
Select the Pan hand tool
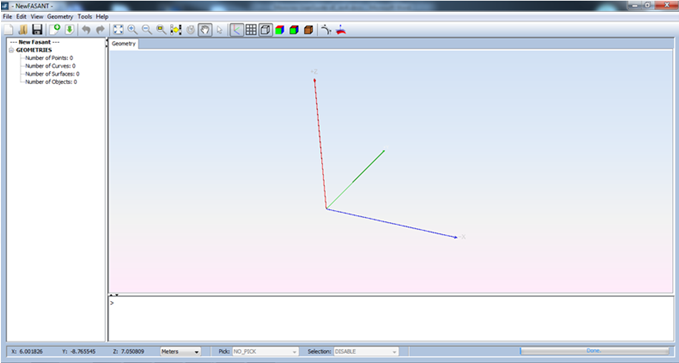(205, 29)
